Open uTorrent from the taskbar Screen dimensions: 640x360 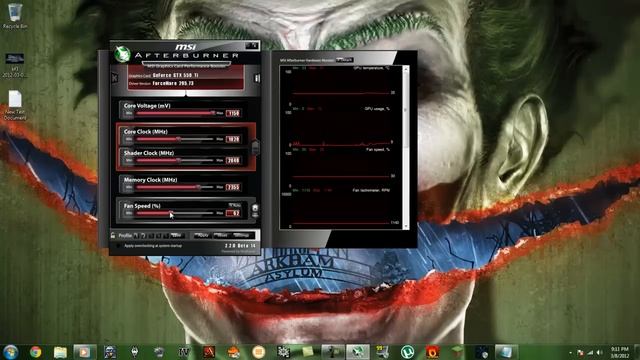click(407, 352)
